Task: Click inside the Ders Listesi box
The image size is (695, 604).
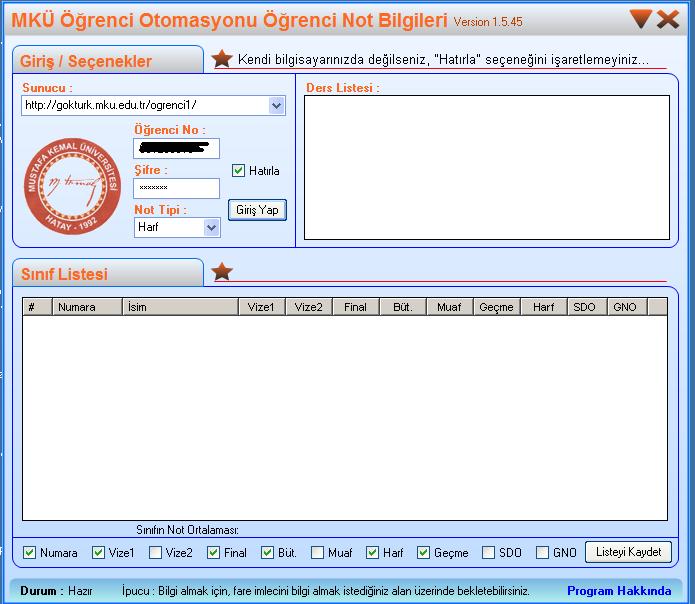Action: point(487,168)
